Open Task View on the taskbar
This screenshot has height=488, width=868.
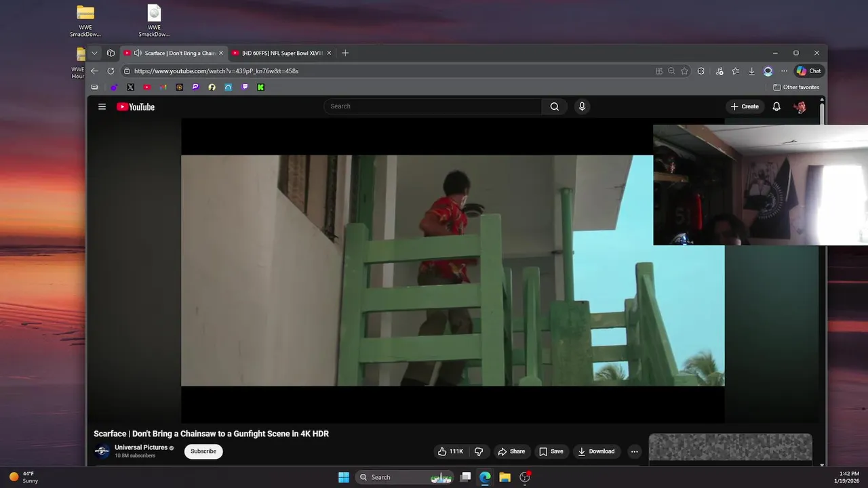tap(465, 477)
